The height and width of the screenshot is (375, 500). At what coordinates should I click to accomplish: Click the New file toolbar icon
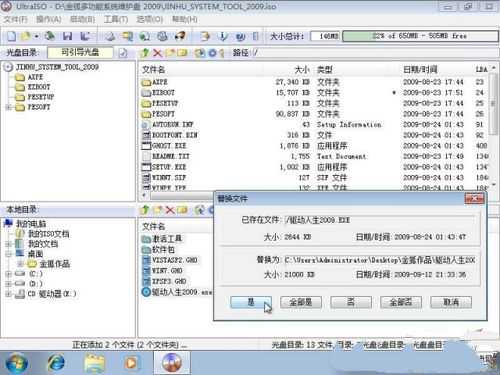coord(12,36)
